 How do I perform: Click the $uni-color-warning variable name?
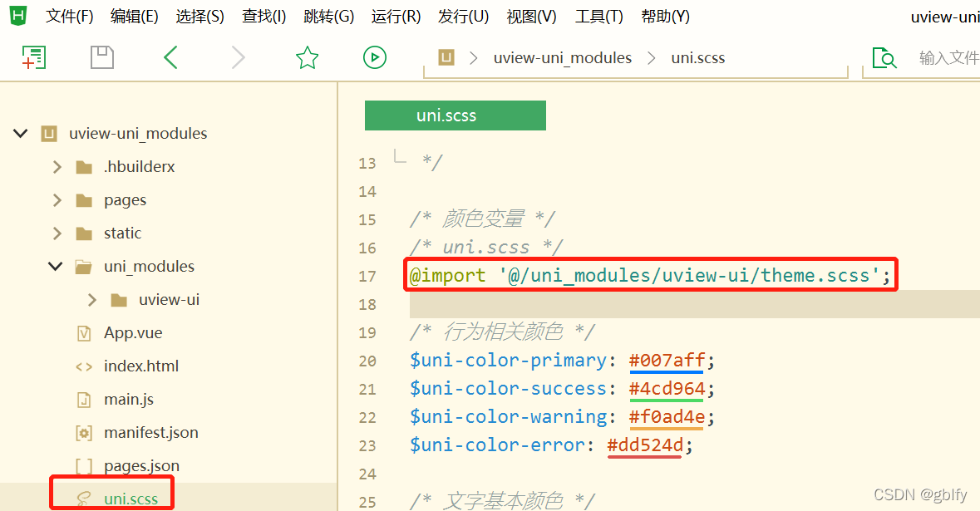[508, 416]
